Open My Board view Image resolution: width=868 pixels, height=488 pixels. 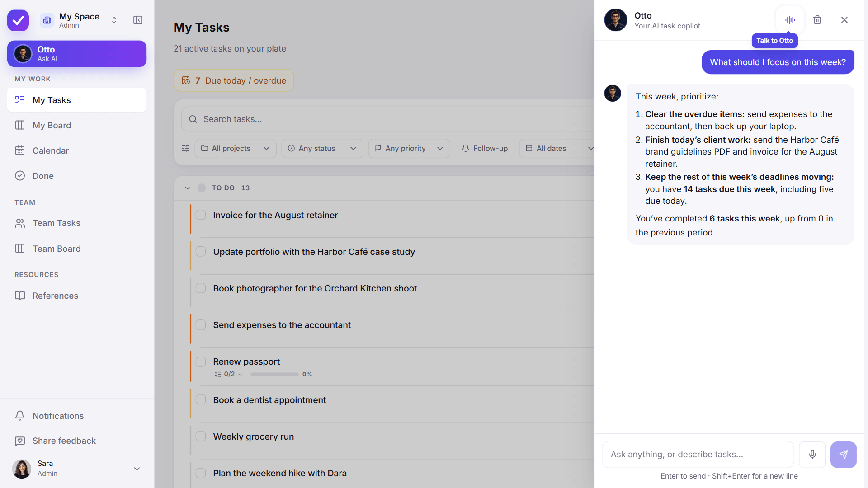click(x=77, y=125)
